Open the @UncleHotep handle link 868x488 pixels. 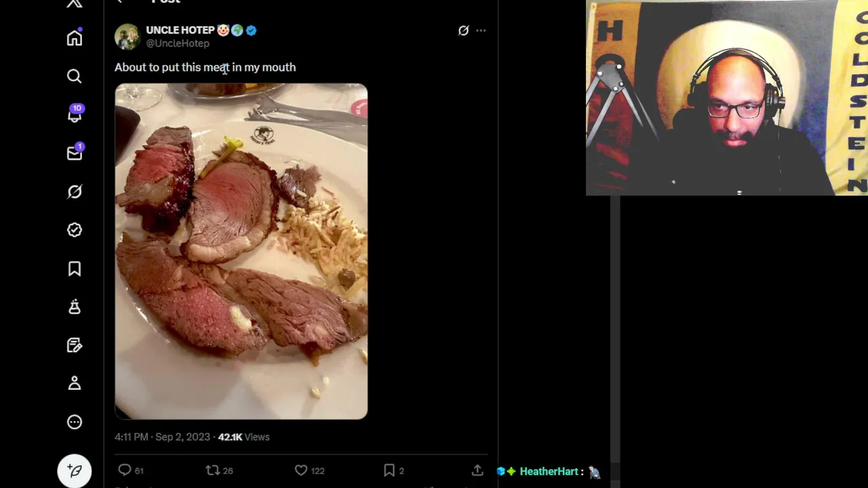click(x=178, y=43)
